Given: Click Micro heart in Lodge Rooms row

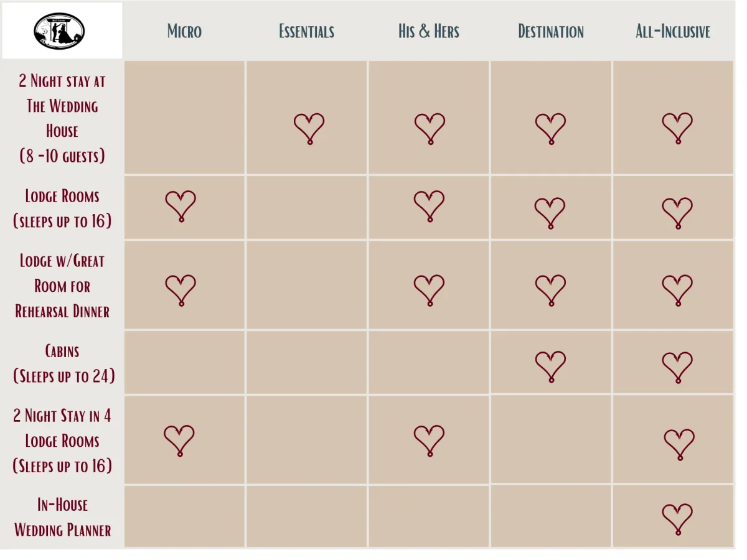Looking at the screenshot, I should [181, 207].
